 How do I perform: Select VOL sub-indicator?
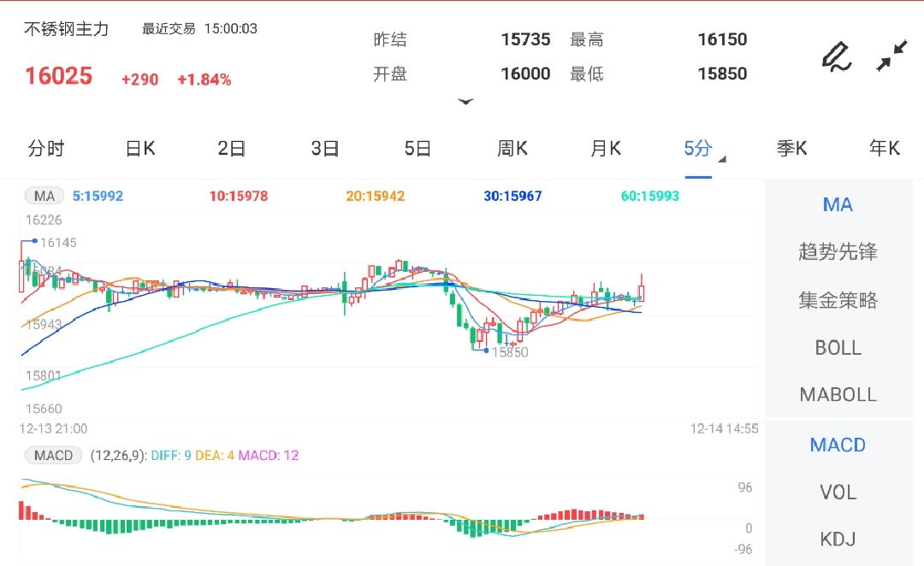point(838,492)
